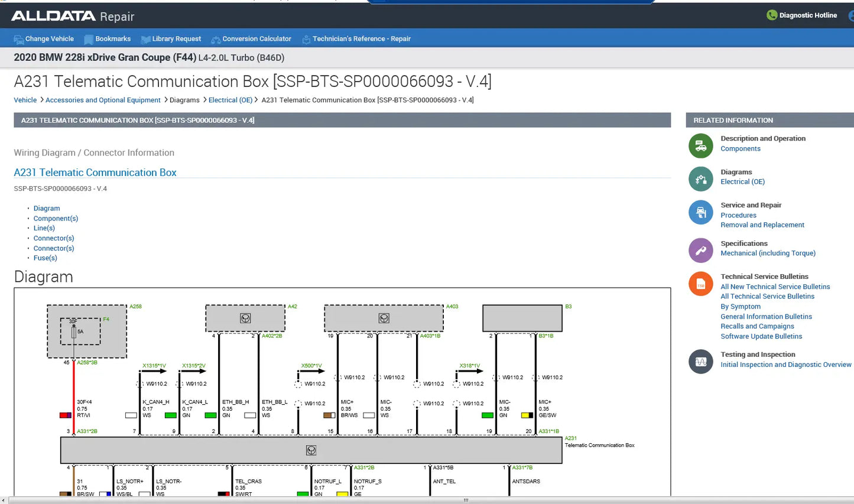
Task: Click the Library Request icon
Action: coord(145,40)
